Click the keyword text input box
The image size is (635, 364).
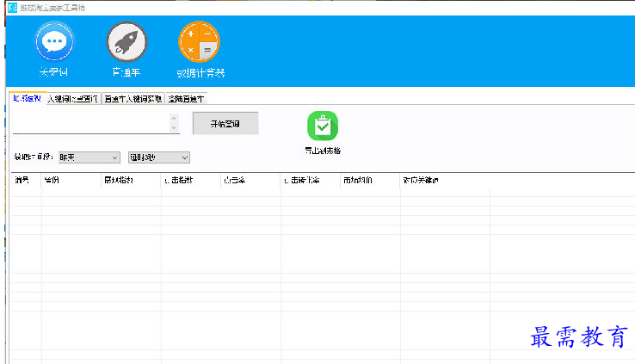click(90, 123)
